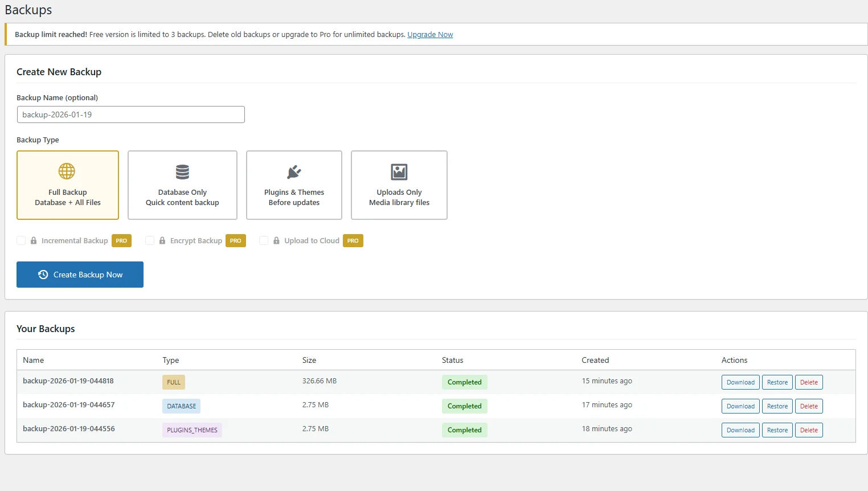Click the clock icon inside Create Backup Now

43,275
